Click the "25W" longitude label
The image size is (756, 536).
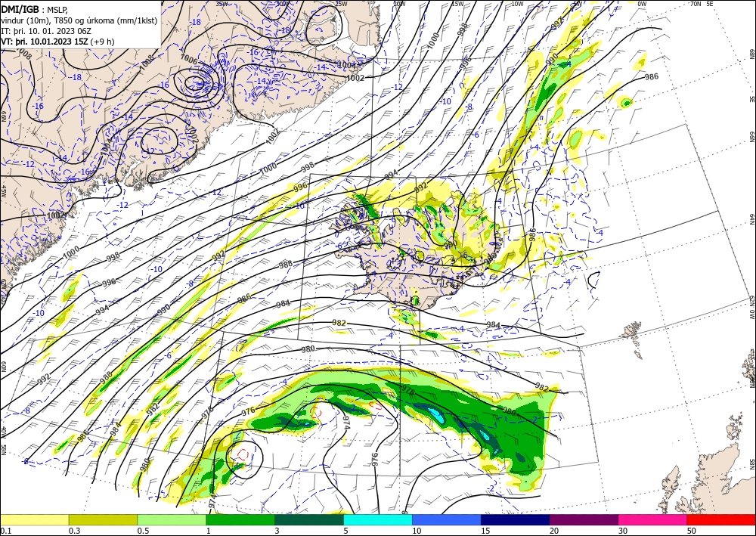click(341, 4)
